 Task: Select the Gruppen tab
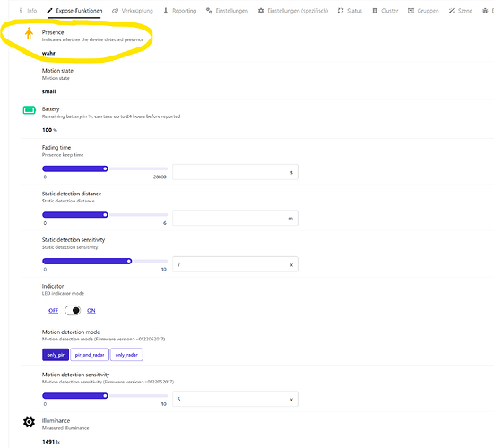(423, 11)
